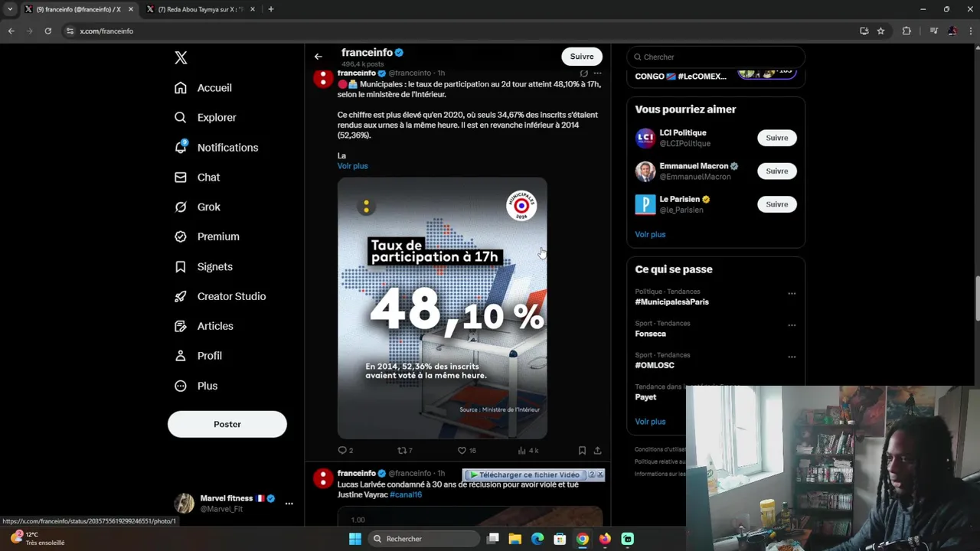This screenshot has height=551, width=980.
Task: Close the video download bar
Action: (600, 475)
